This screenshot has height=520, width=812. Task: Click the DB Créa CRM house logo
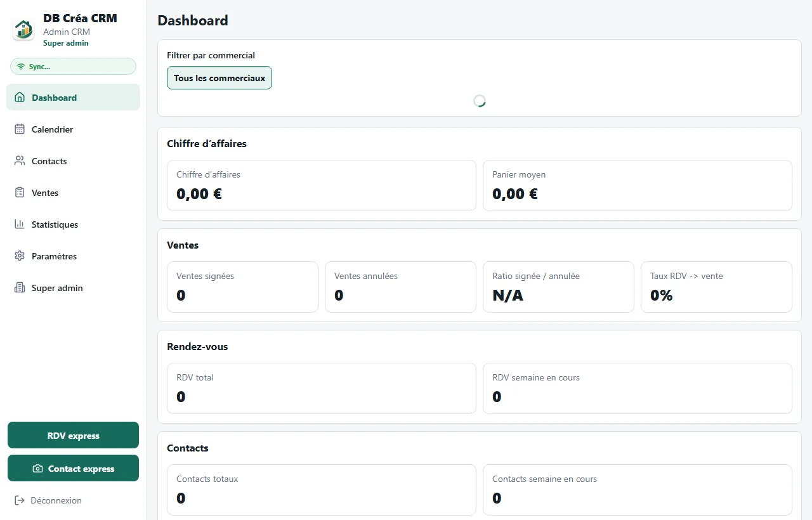tap(23, 29)
